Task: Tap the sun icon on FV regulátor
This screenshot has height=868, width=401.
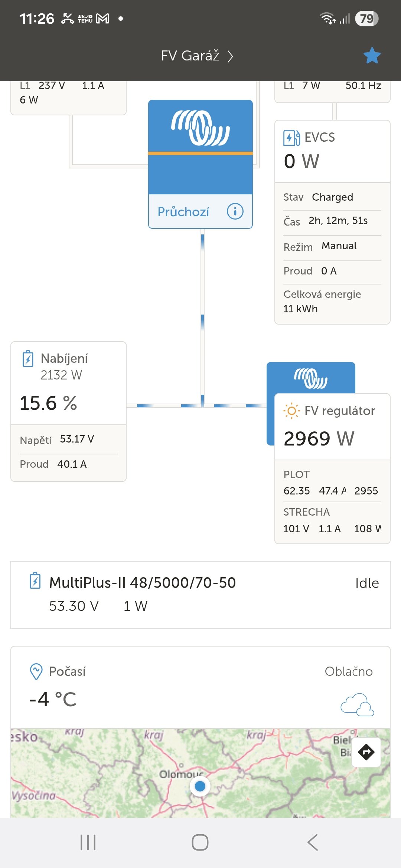Action: (x=291, y=411)
